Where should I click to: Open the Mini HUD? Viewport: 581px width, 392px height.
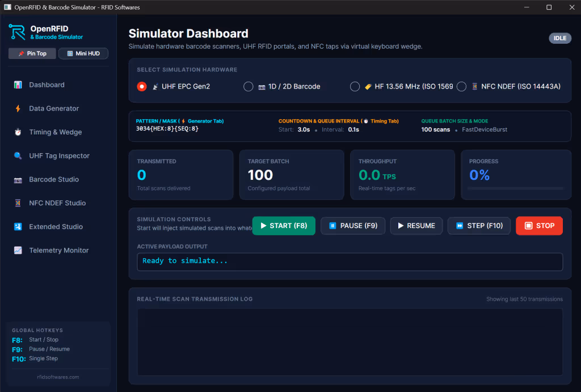coord(83,53)
